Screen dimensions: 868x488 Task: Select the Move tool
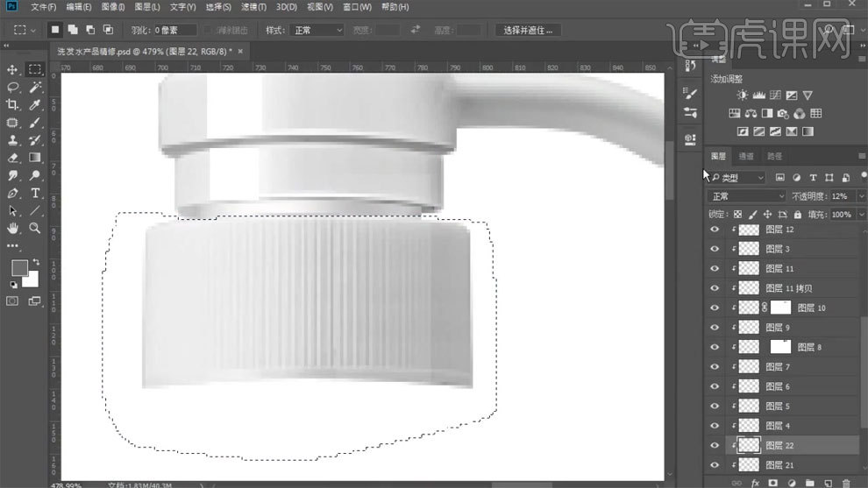[12, 70]
